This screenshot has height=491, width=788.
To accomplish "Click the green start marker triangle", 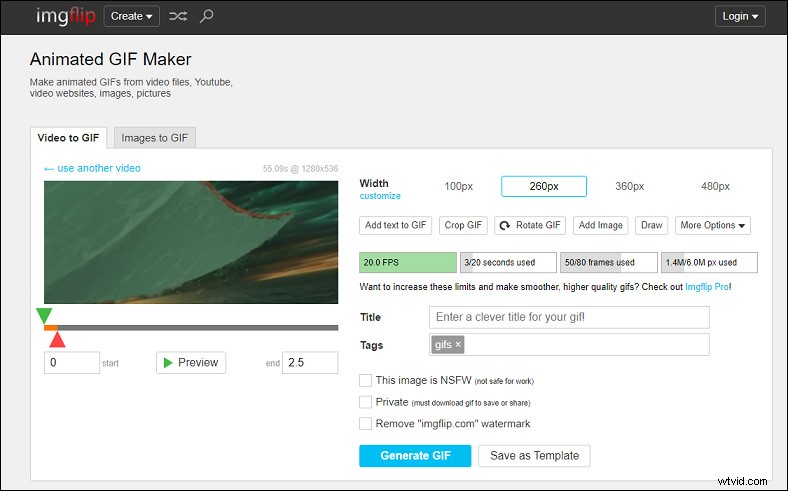I will point(44,316).
